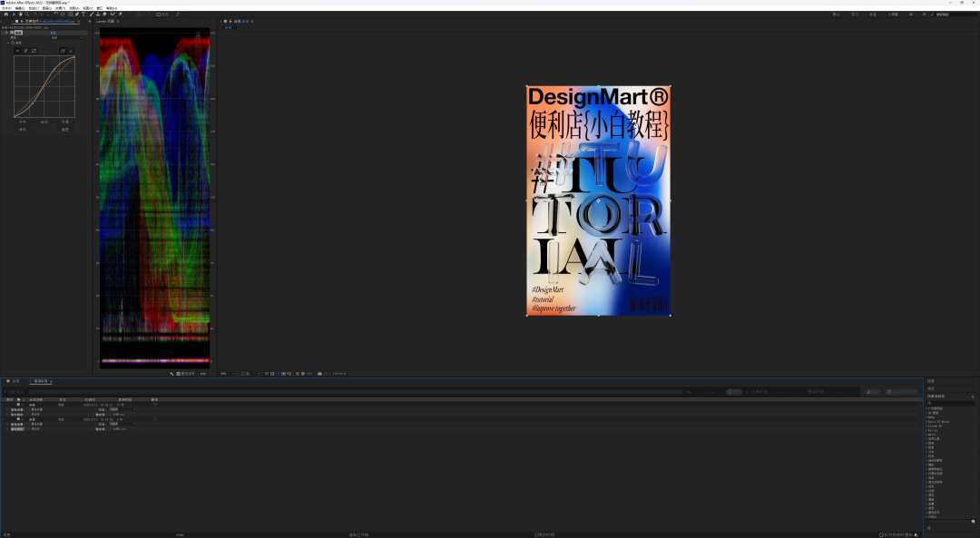Open the 信息 (Info) panel header
The width and height of the screenshot is (980, 538).
[931, 380]
